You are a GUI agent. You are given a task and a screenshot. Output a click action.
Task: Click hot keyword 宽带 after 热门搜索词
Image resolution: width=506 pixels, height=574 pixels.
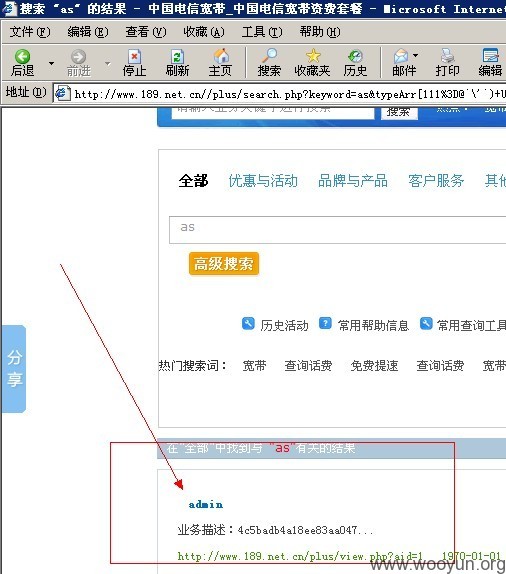pyautogui.click(x=254, y=366)
